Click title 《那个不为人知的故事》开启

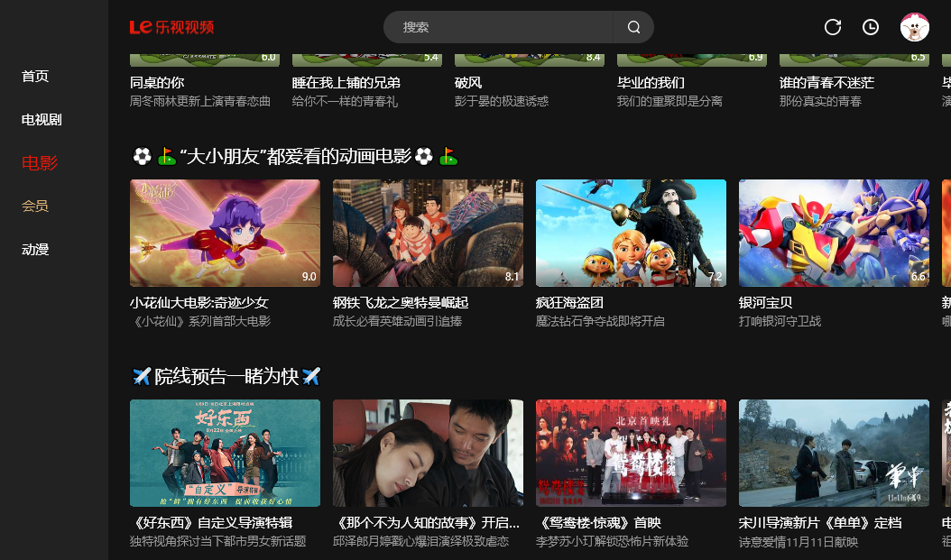[x=427, y=522]
